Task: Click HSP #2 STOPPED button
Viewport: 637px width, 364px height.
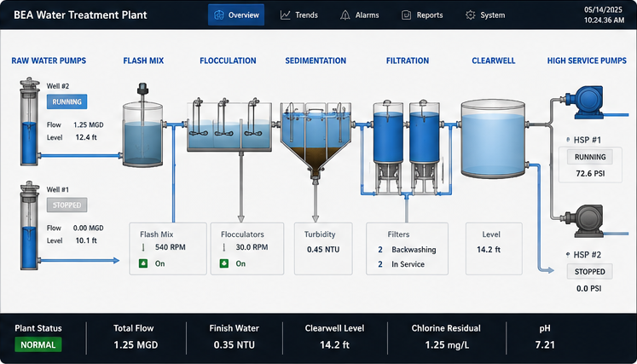Action: 590,271
